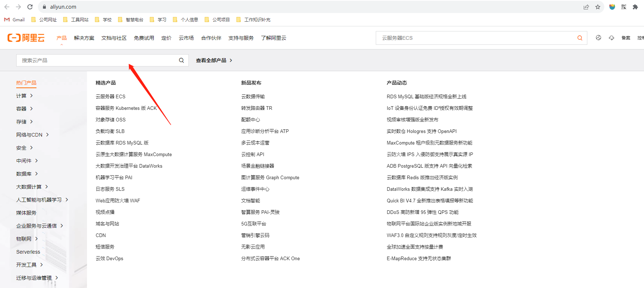This screenshot has width=644, height=288.
Task: Expand the 存储 category
Action: 25,122
